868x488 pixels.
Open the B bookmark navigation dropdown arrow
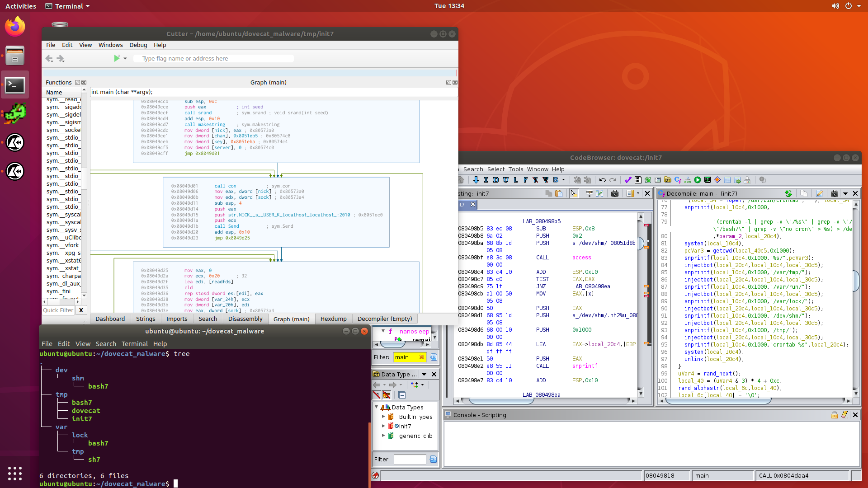pos(563,180)
